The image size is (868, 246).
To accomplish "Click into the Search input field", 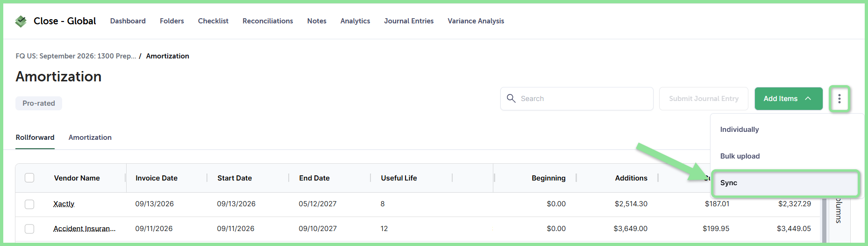I will [x=576, y=99].
